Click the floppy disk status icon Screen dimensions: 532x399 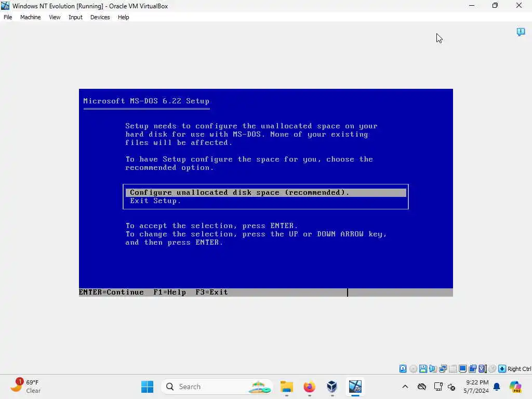423,368
